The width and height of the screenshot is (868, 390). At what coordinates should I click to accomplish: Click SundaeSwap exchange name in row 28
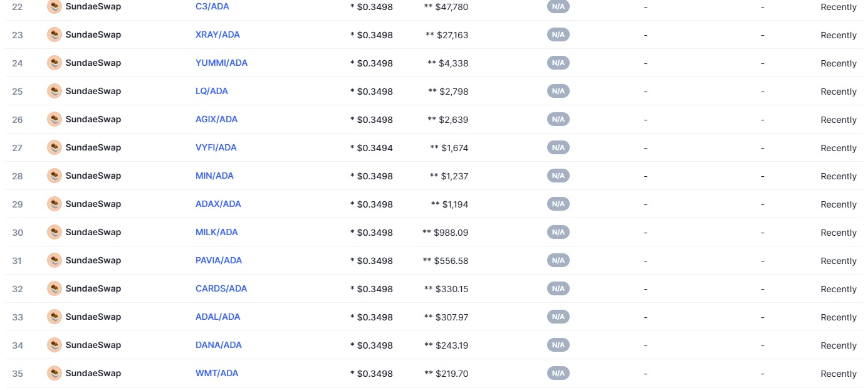pyautogui.click(x=93, y=176)
